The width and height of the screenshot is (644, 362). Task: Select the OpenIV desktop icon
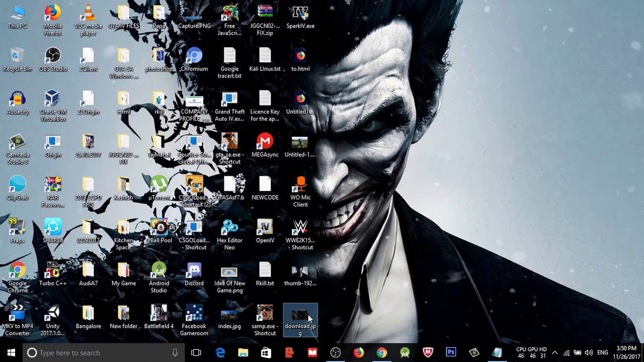pyautogui.click(x=265, y=231)
